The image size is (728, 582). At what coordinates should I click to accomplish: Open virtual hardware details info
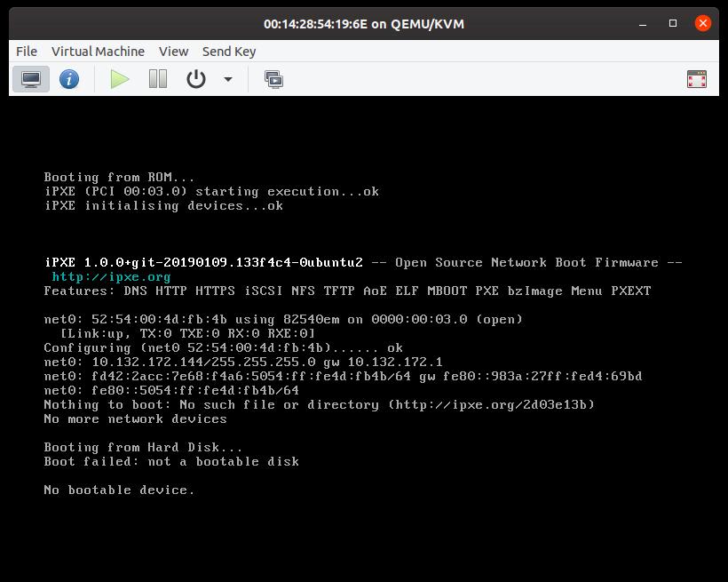point(69,79)
